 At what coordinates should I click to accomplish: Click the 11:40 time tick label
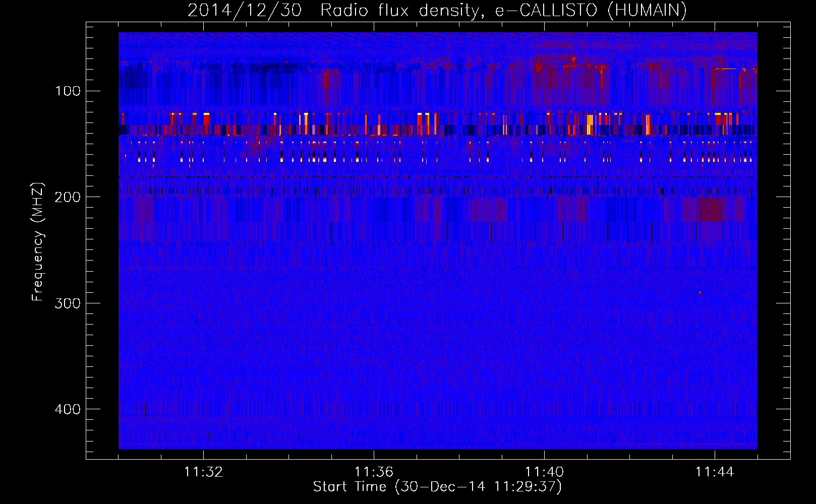tap(544, 472)
